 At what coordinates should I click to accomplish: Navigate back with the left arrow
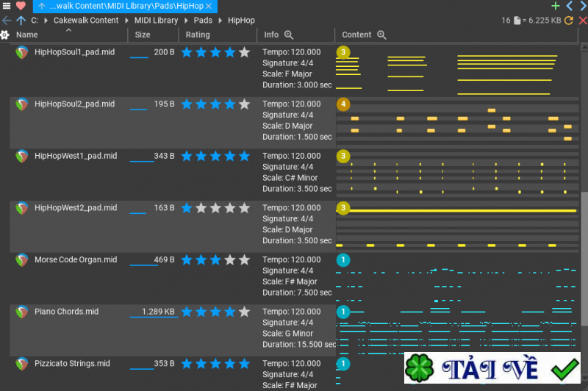coord(7,21)
